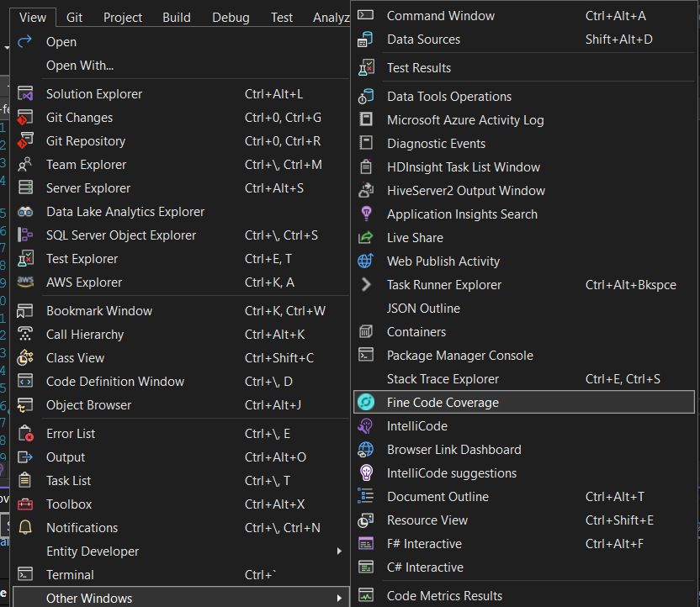The width and height of the screenshot is (700, 607).
Task: Open the Build menu
Action: (177, 18)
